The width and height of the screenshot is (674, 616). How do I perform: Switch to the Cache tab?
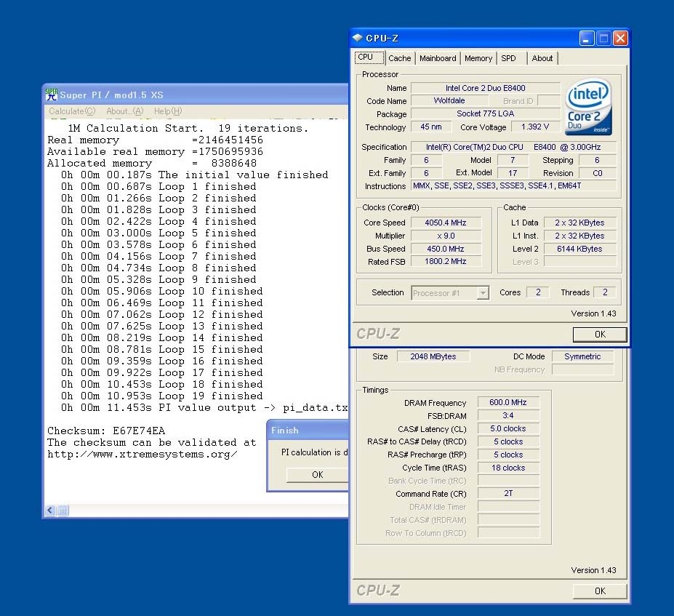coord(400,58)
